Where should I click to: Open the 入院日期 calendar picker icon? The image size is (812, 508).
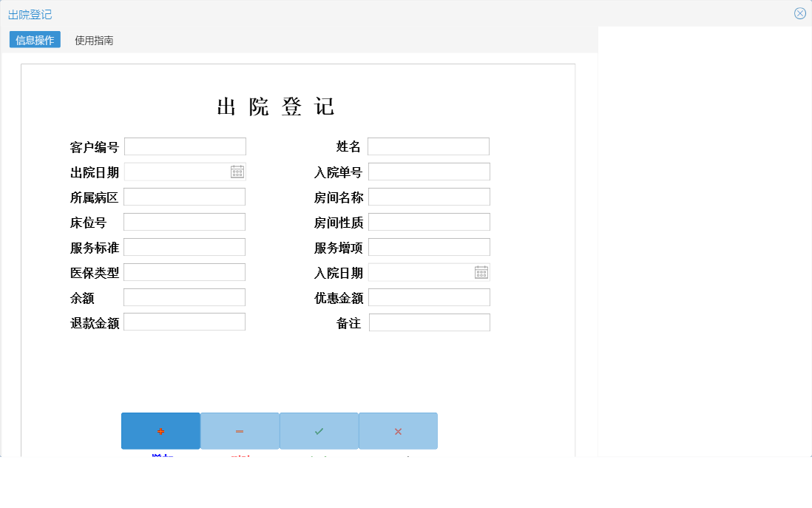(481, 272)
